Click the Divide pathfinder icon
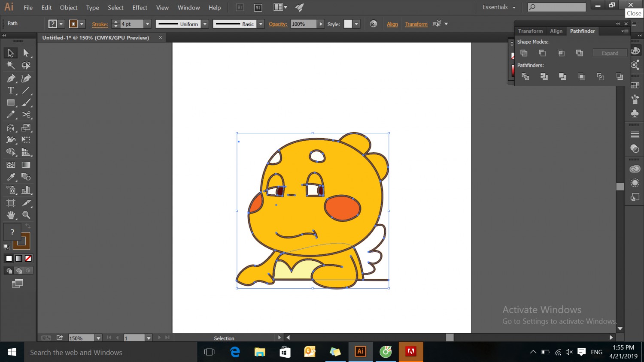 [x=525, y=77]
